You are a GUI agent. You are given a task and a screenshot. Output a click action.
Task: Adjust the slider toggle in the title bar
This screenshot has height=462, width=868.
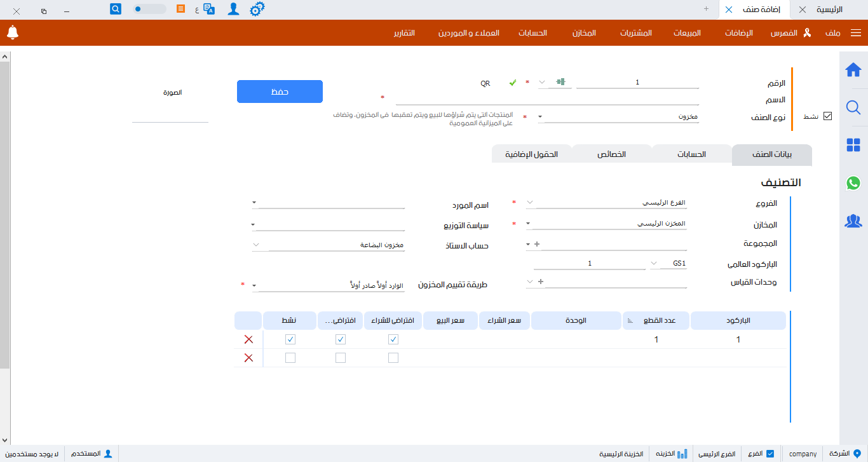(137, 9)
